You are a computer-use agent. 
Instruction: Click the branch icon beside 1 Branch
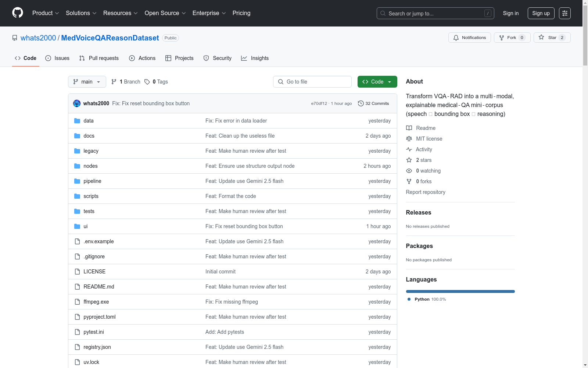click(x=114, y=82)
